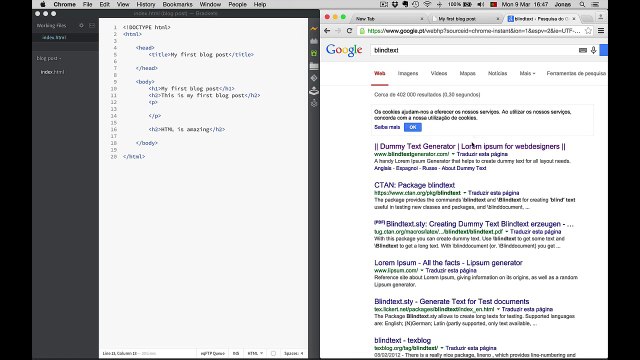Open the People menu
The height and width of the screenshot is (360, 640).
(x=237, y=4)
